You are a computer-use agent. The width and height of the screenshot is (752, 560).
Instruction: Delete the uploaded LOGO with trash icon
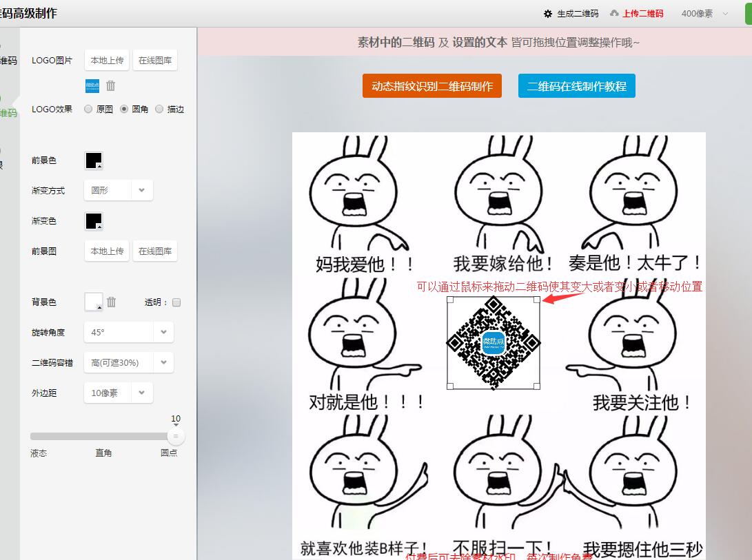111,85
